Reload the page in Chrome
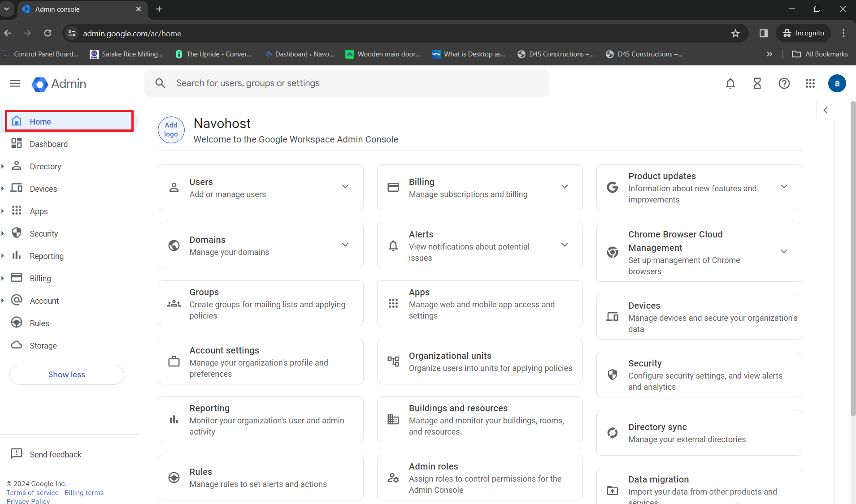The width and height of the screenshot is (856, 504). [48, 33]
